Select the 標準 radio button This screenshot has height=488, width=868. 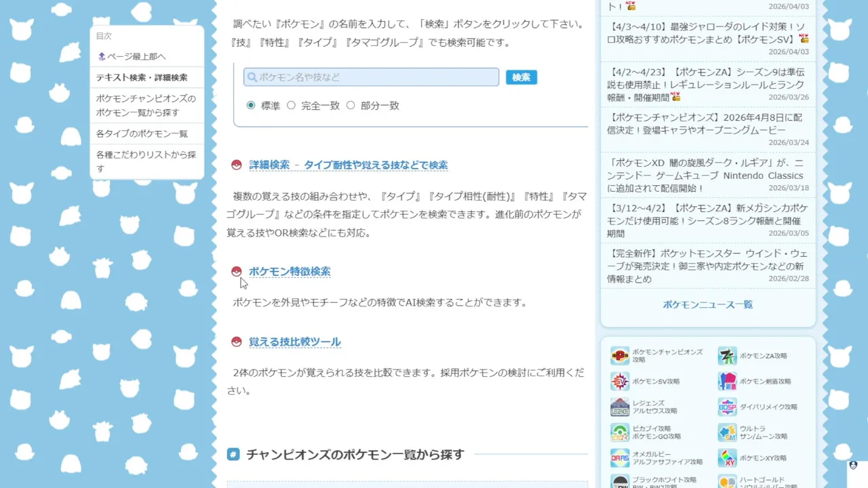point(251,105)
